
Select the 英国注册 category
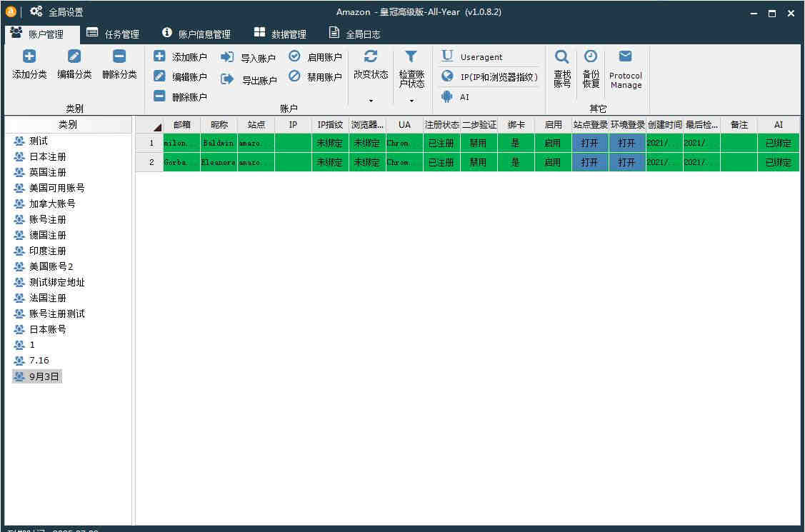pyautogui.click(x=48, y=172)
